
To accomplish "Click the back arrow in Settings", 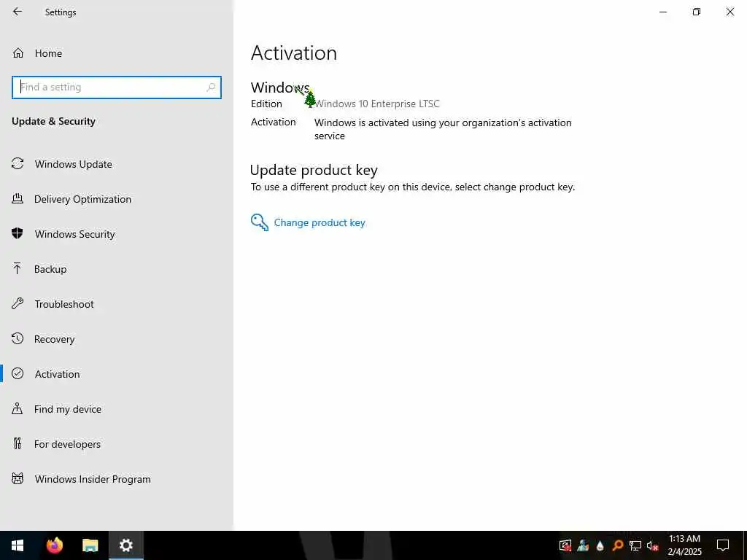I will (18, 12).
